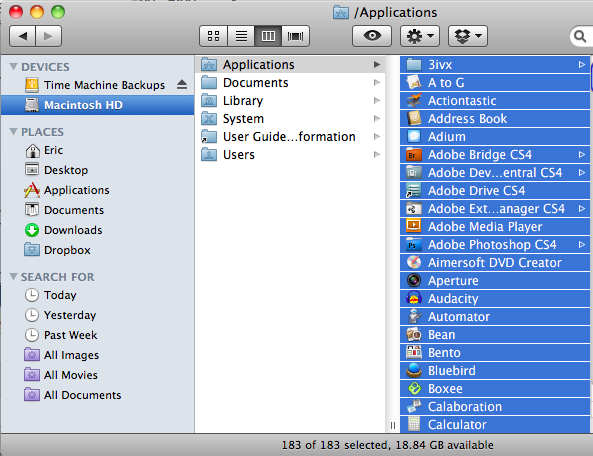This screenshot has width=593, height=456.
Task: Collapse the PLACES sidebar section
Action: [x=14, y=132]
